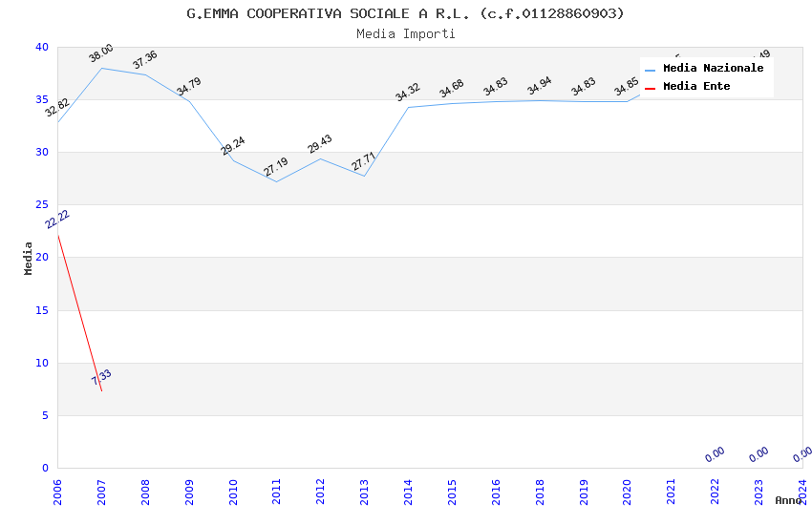The height and width of the screenshot is (525, 812).
Task: Click the 29.43 data label
Action: pyautogui.click(x=320, y=144)
